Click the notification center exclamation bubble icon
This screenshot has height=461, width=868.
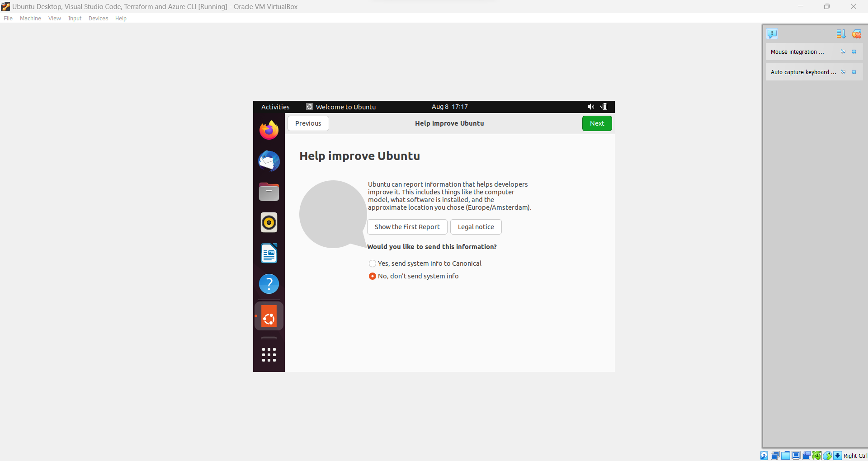[772, 33]
